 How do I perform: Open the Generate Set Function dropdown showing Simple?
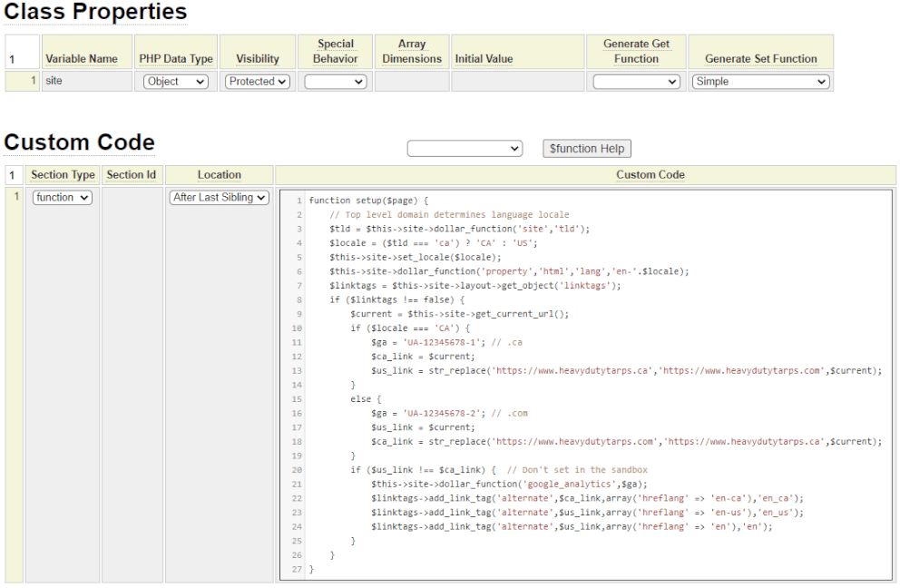click(x=760, y=82)
